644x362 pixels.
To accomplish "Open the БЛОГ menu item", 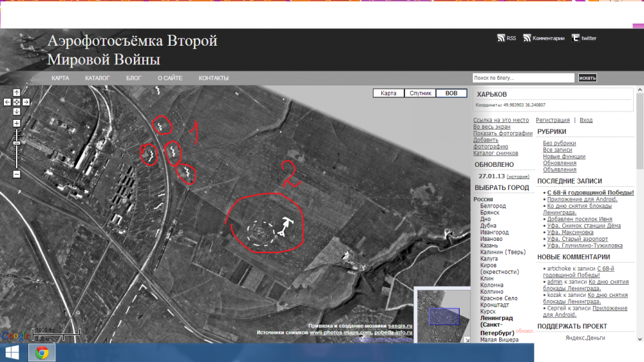I will (133, 78).
